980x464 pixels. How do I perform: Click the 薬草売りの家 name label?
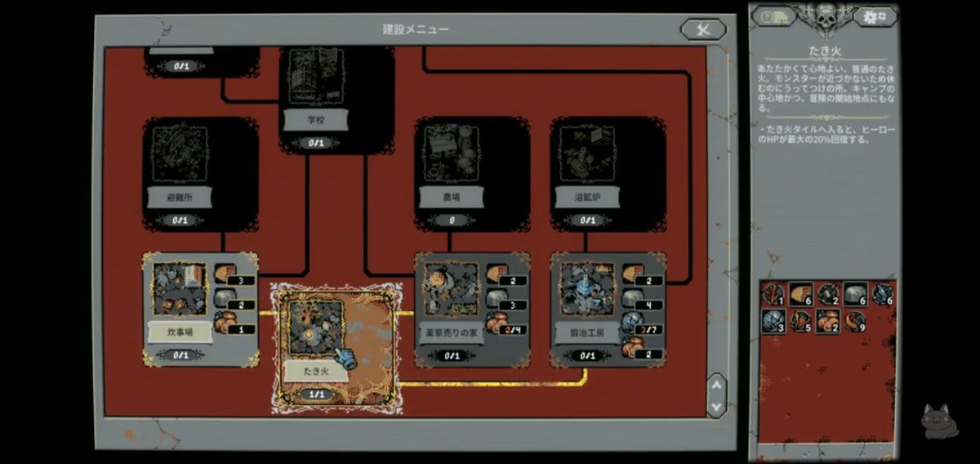(x=452, y=332)
